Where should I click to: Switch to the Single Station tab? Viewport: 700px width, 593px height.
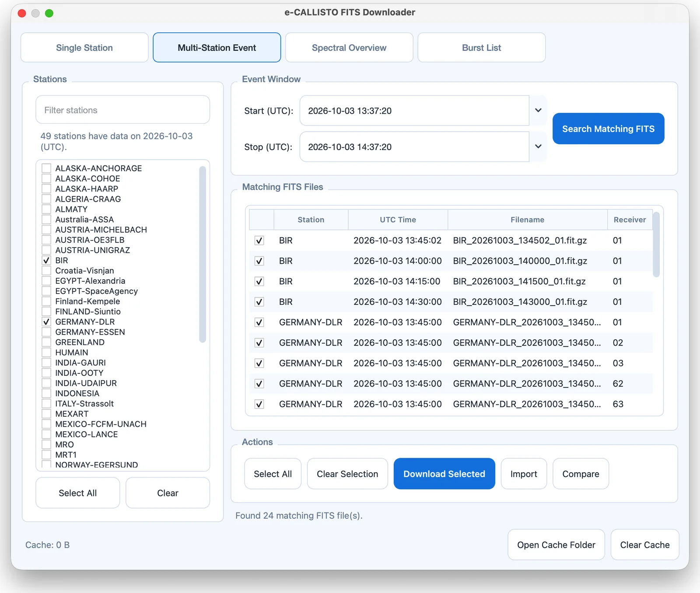pos(84,48)
